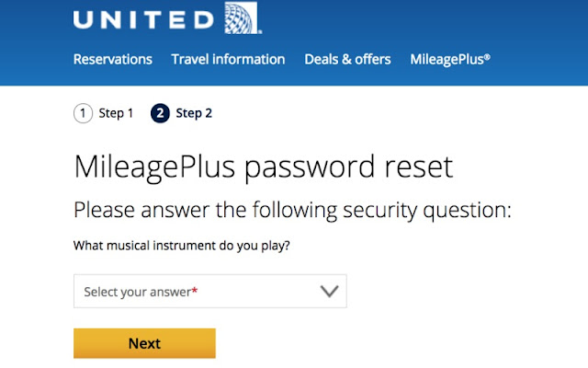Open the "Select your answer" combo box
Image resolution: width=588 pixels, height=368 pixels.
(209, 292)
